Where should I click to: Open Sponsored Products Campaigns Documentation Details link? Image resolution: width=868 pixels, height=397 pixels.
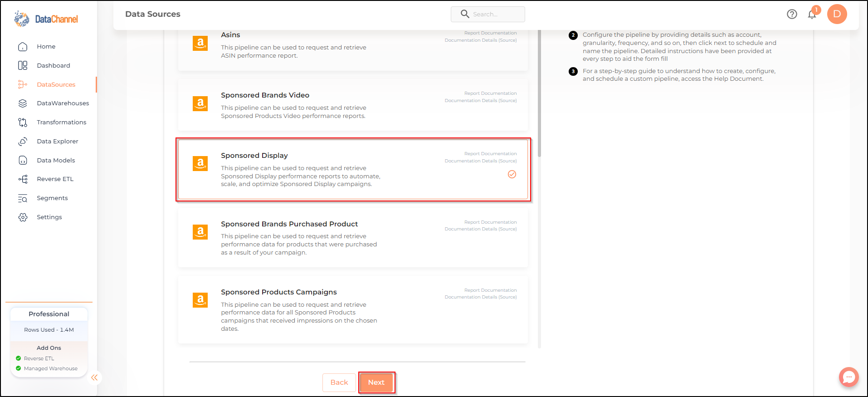click(x=481, y=297)
